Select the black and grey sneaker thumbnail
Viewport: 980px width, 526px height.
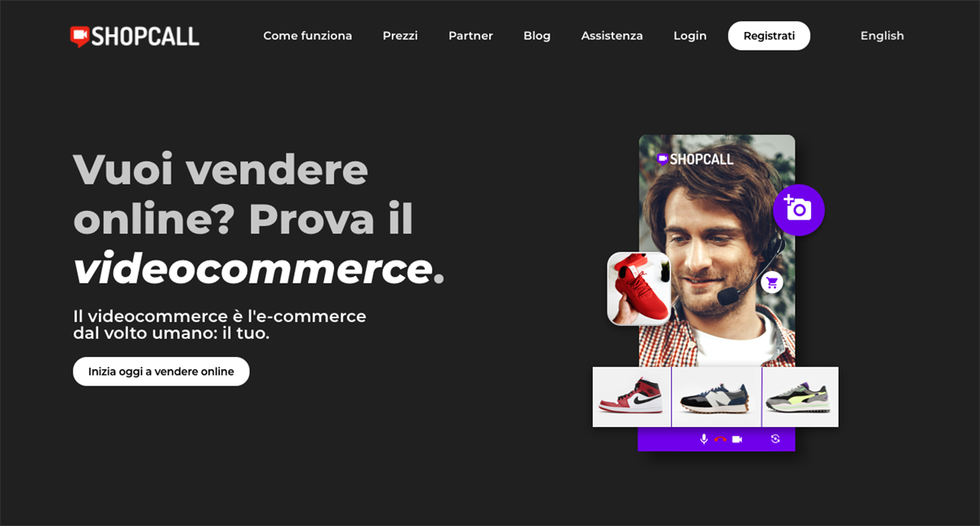(x=716, y=396)
